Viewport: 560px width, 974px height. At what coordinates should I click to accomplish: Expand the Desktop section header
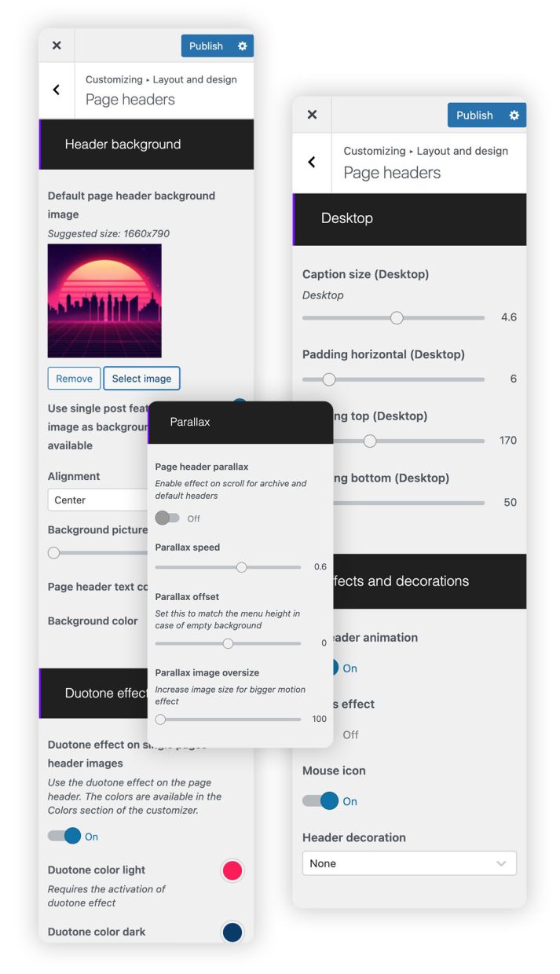pos(409,218)
